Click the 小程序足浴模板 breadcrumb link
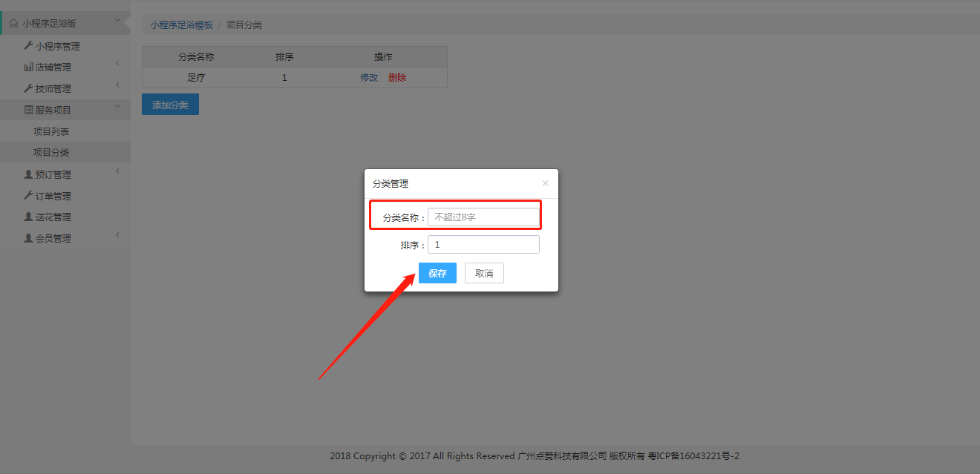The height and width of the screenshot is (474, 980). coord(181,25)
